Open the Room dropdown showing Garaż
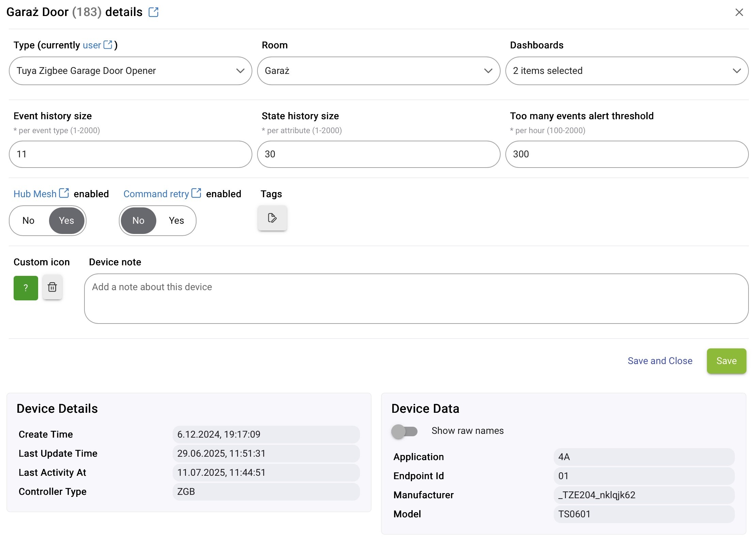The width and height of the screenshot is (756, 550). pos(379,71)
